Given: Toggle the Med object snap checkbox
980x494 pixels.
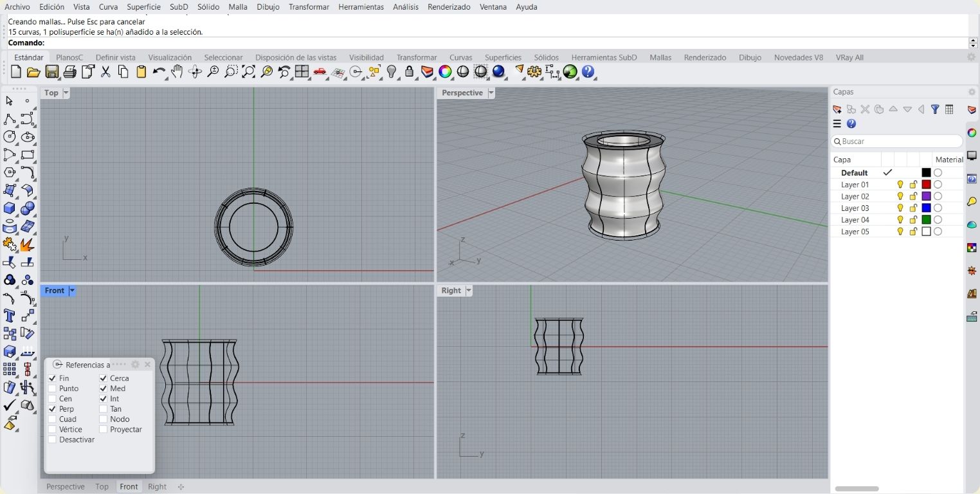Looking at the screenshot, I should click(x=103, y=389).
